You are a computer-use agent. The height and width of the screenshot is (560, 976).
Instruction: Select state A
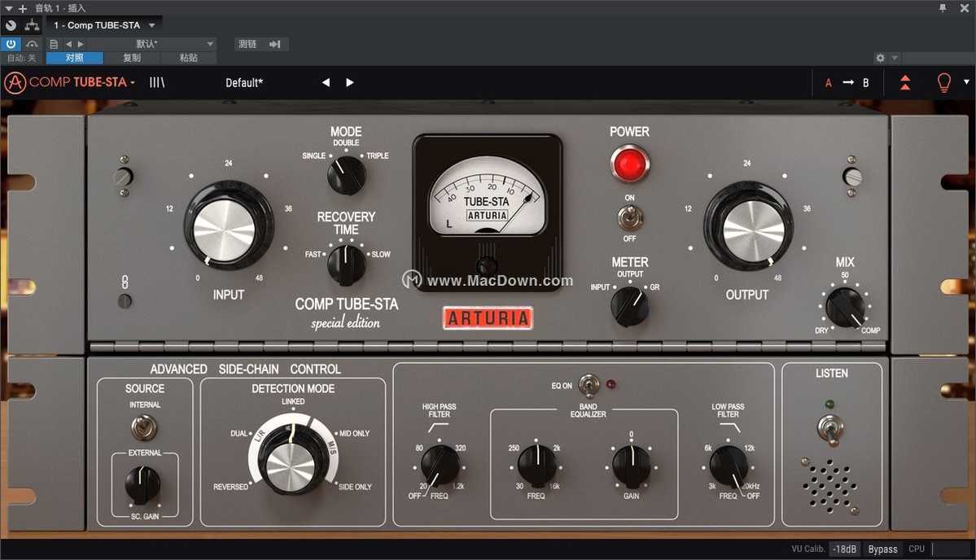point(829,83)
